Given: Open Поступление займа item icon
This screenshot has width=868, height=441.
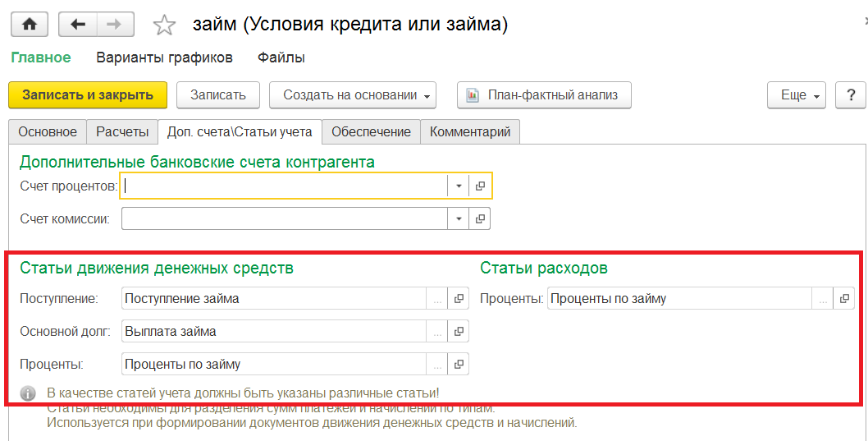Looking at the screenshot, I should 459,299.
